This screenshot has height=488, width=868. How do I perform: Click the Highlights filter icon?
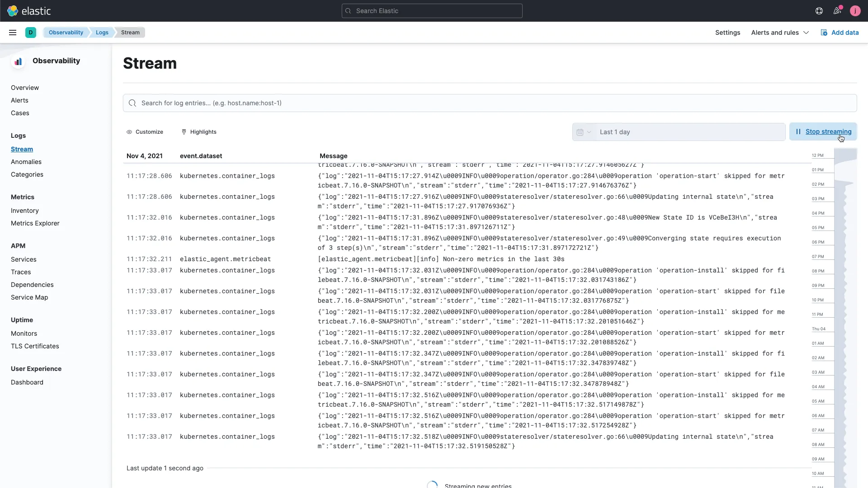[184, 131]
